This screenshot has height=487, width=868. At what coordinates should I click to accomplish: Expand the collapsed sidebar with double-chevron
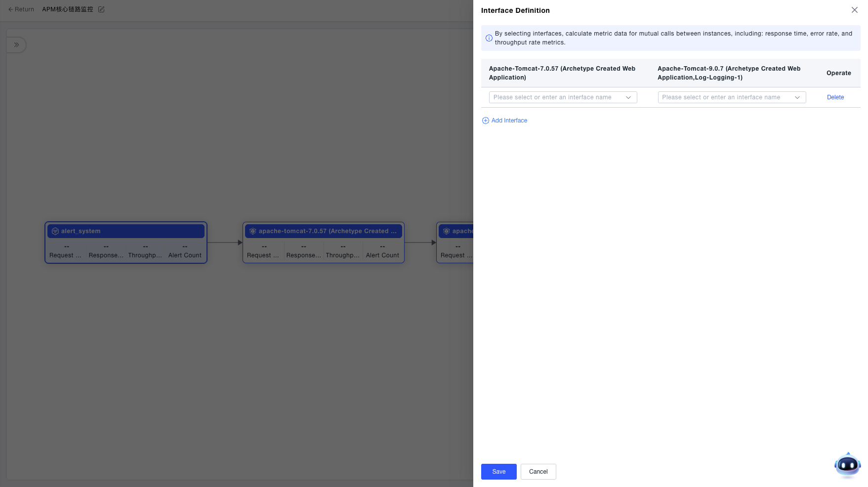(x=16, y=45)
